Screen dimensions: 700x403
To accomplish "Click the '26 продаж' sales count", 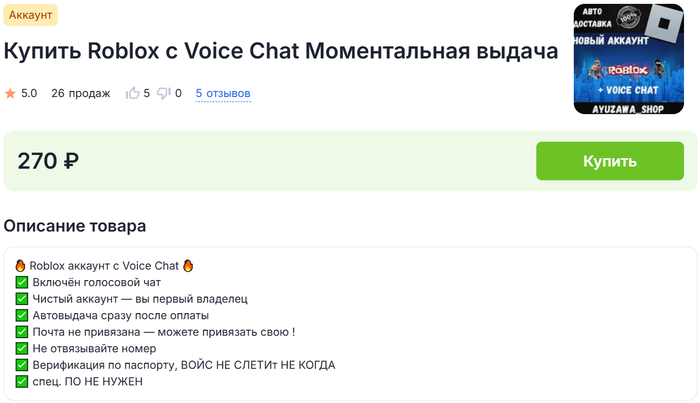I will coord(80,94).
